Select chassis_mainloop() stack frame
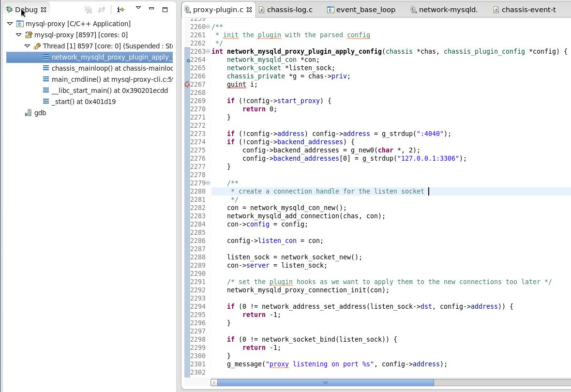The image size is (571, 392). [x=112, y=68]
